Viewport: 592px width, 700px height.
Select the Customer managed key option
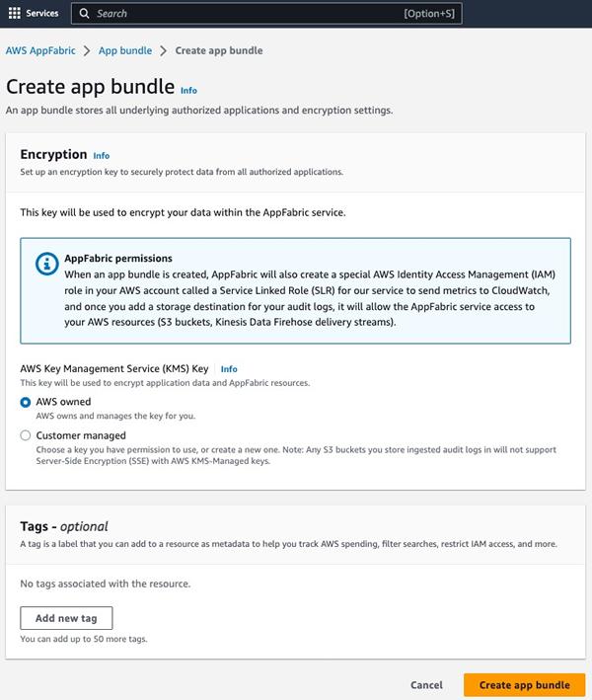tap(26, 435)
